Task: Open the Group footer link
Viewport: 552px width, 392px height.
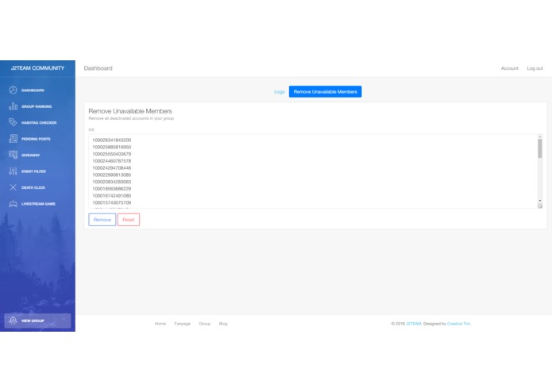Action: point(205,324)
